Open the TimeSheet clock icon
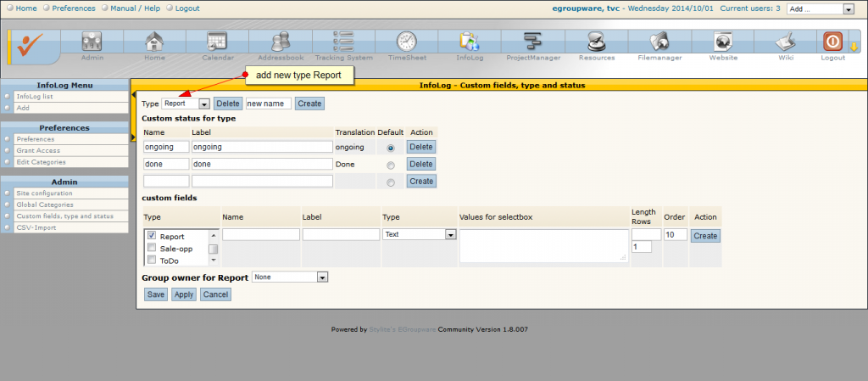This screenshot has height=381, width=868. tap(407, 42)
